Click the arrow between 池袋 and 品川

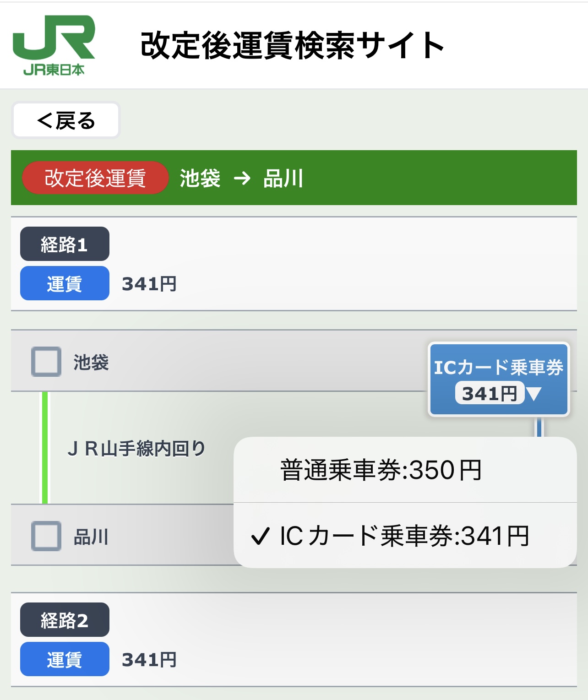tap(242, 178)
